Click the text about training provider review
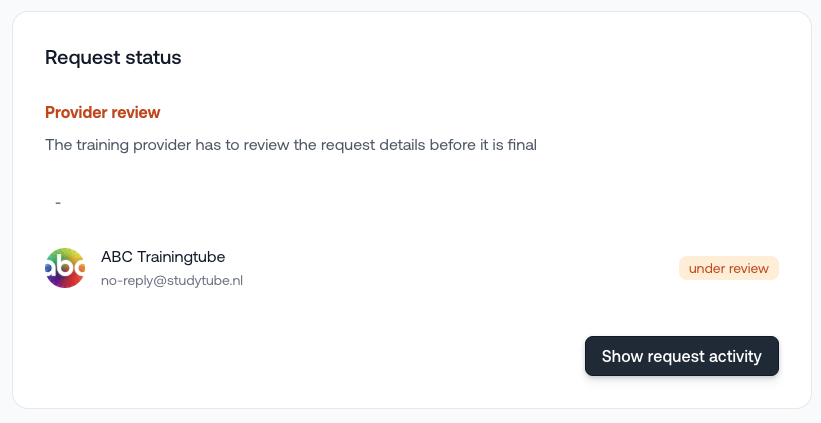 (x=291, y=145)
